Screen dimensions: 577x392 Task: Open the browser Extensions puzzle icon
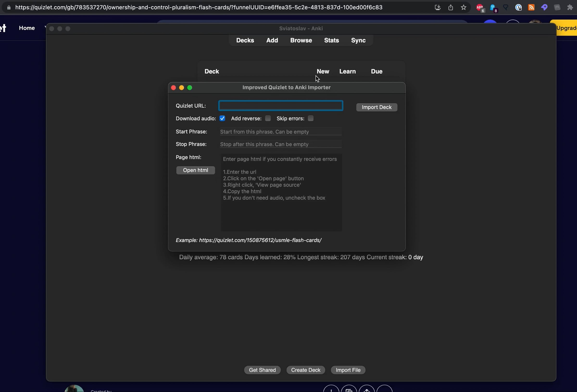pyautogui.click(x=570, y=7)
